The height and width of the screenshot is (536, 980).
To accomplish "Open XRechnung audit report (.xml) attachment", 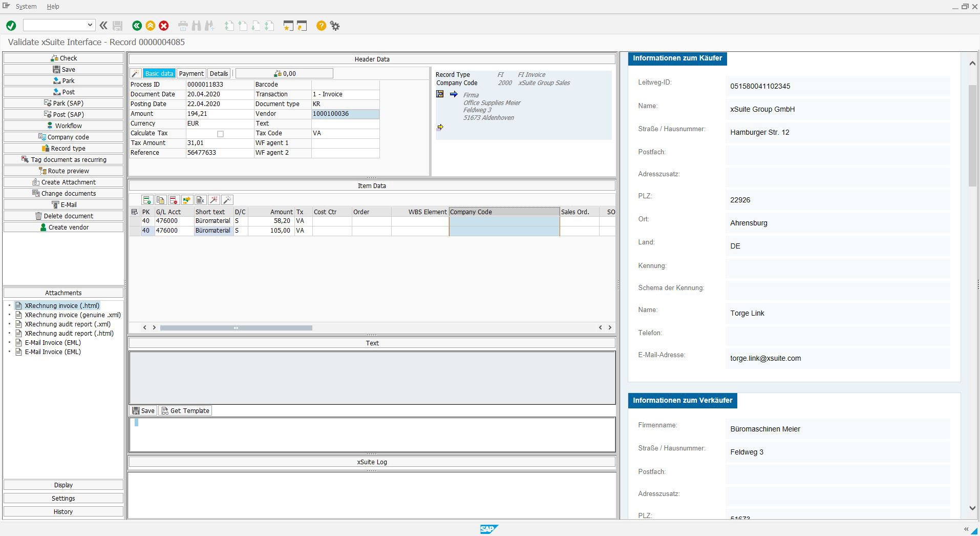I will [x=68, y=324].
